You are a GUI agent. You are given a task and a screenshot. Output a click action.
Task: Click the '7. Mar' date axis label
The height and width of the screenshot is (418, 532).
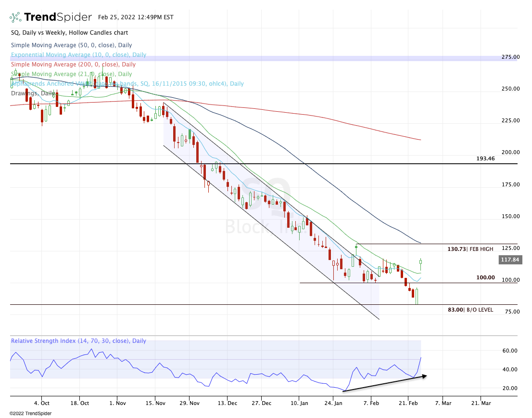pos(443,404)
